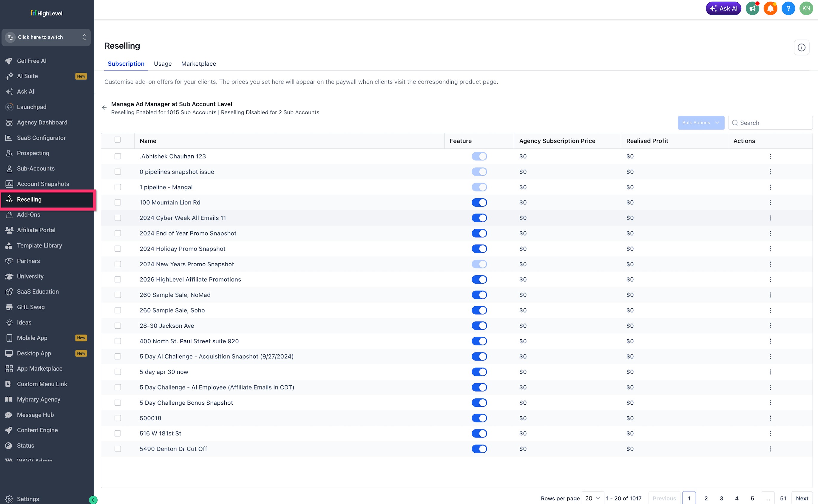
Task: Click the help question mark icon
Action: click(x=788, y=9)
